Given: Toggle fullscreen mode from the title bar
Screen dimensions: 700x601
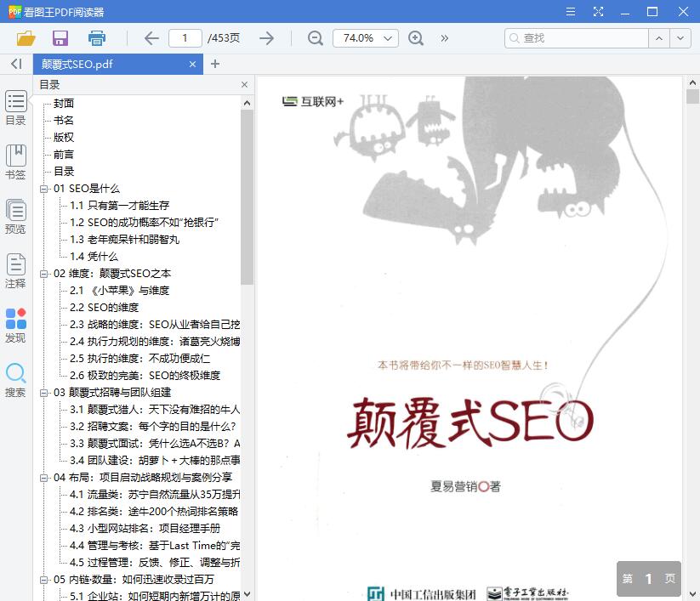Looking at the screenshot, I should (598, 11).
